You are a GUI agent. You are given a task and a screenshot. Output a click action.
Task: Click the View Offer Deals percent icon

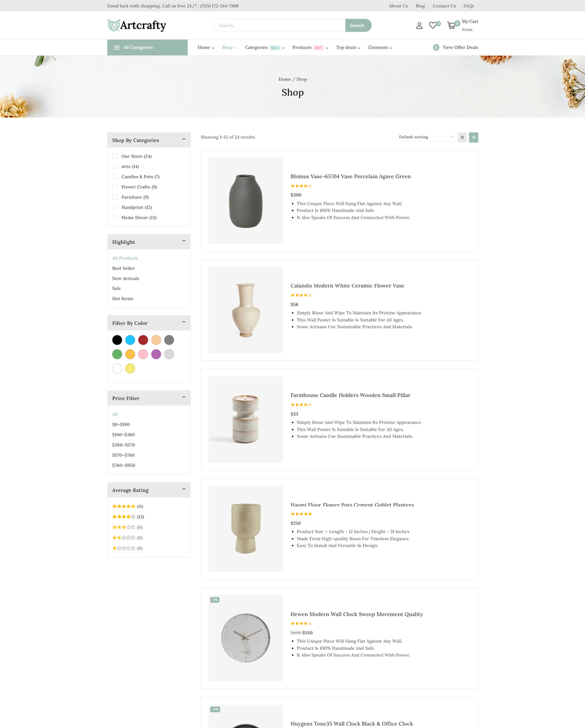pos(436,47)
